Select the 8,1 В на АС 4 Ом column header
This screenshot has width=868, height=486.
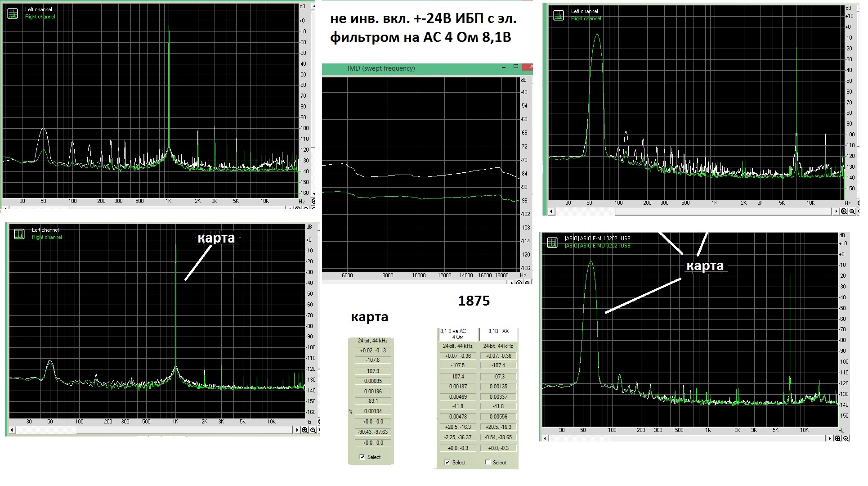(x=458, y=334)
